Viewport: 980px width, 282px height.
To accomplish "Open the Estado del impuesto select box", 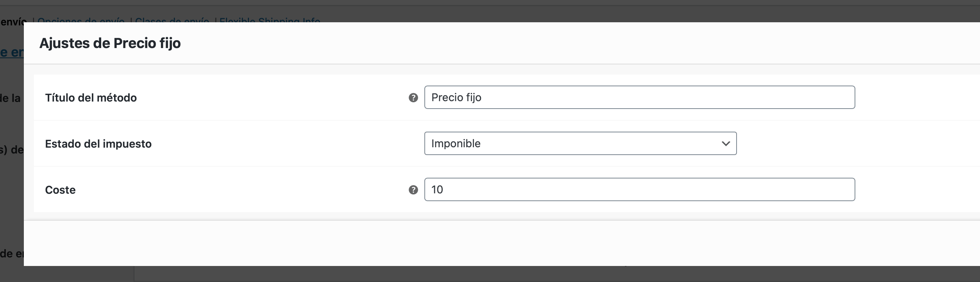I will point(580,143).
